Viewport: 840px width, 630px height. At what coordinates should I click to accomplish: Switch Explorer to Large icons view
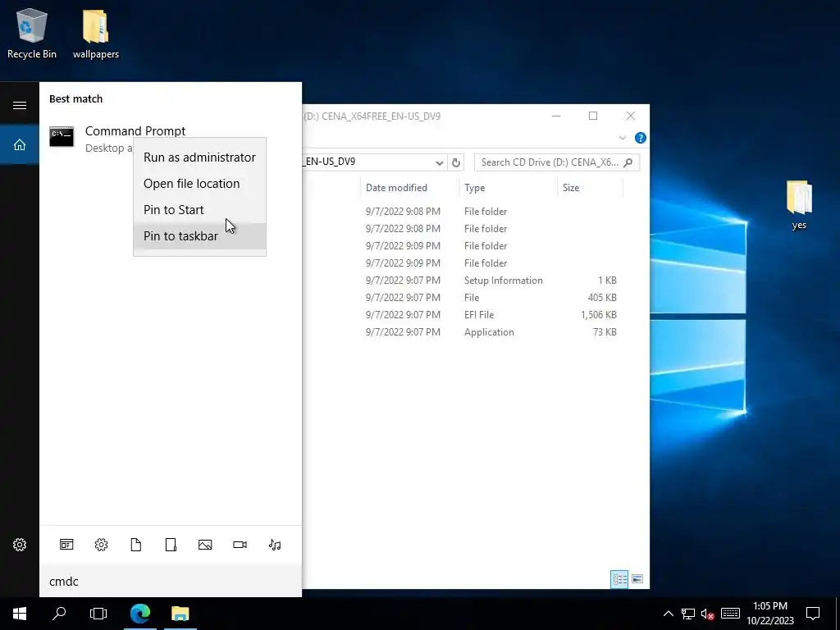click(637, 579)
